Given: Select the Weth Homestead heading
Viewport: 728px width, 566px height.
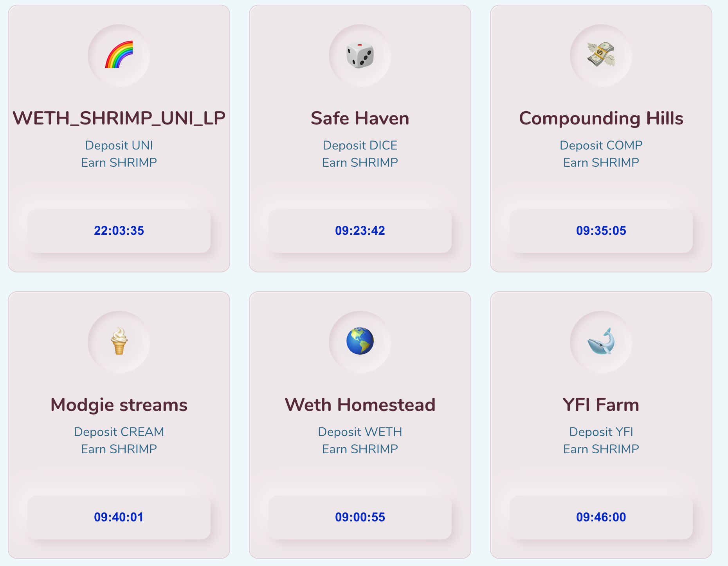Looking at the screenshot, I should (360, 405).
